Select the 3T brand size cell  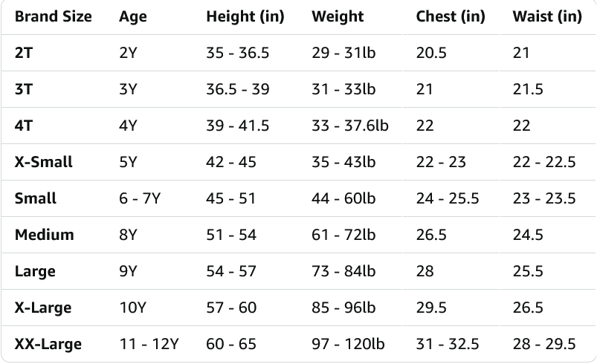23,89
